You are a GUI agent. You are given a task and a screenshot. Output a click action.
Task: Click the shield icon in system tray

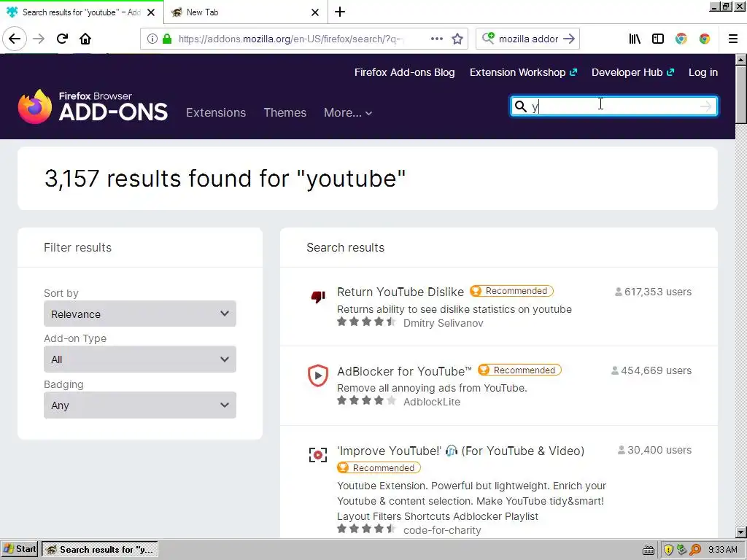pyautogui.click(x=668, y=550)
